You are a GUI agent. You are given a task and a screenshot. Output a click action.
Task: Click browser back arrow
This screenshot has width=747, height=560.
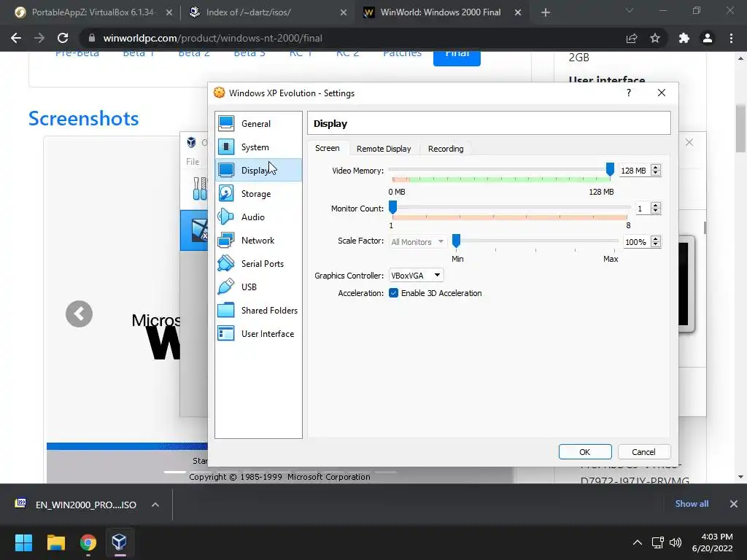16,38
